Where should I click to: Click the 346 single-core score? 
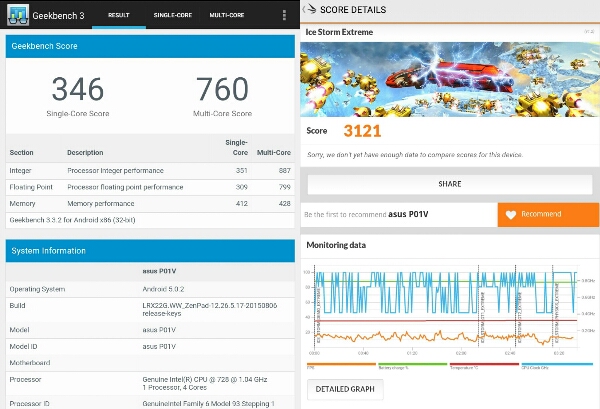click(78, 89)
